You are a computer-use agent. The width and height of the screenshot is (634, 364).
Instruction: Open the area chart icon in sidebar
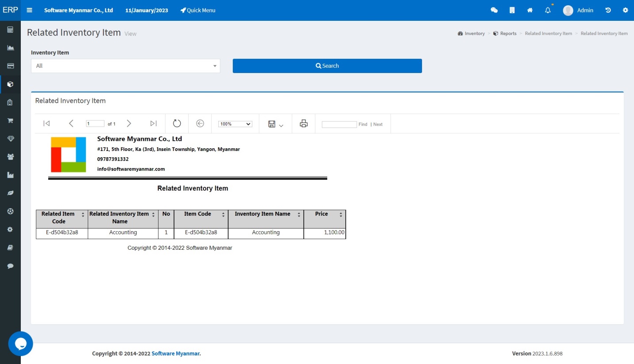tap(10, 48)
